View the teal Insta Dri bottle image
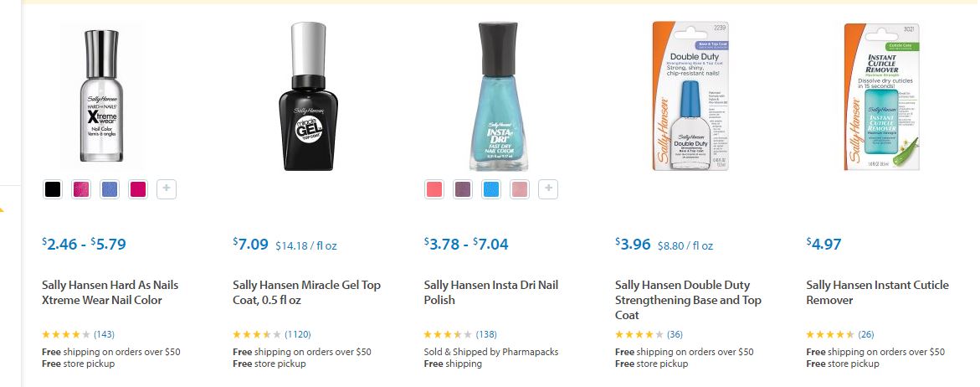Image resolution: width=980 pixels, height=387 pixels. [x=497, y=96]
